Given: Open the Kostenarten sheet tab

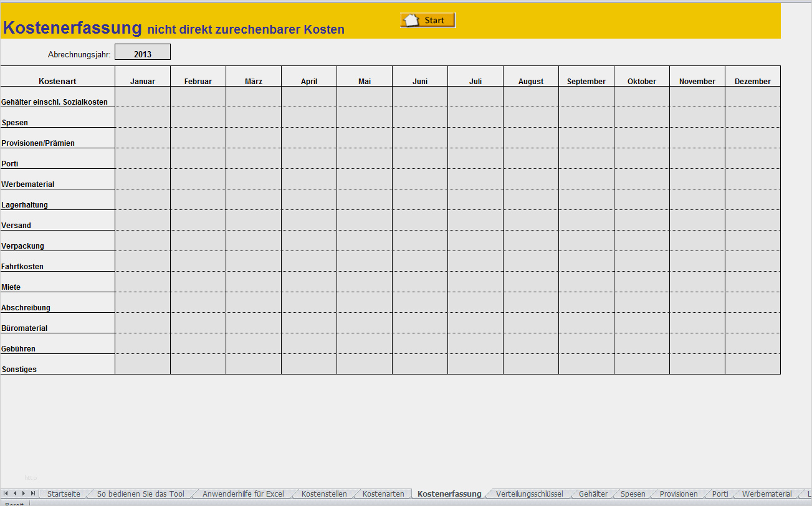Looking at the screenshot, I should pyautogui.click(x=383, y=494).
